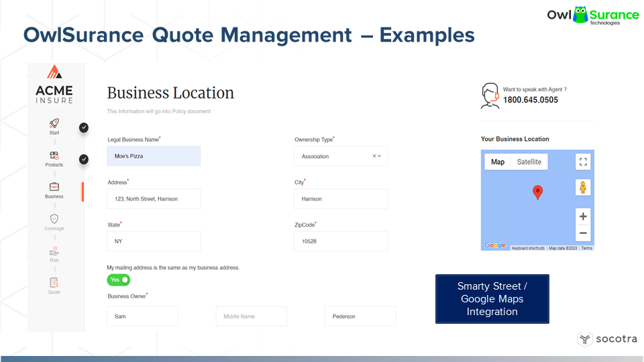
Task: Click 'Want to speak with Agent ?' text
Action: [535, 89]
